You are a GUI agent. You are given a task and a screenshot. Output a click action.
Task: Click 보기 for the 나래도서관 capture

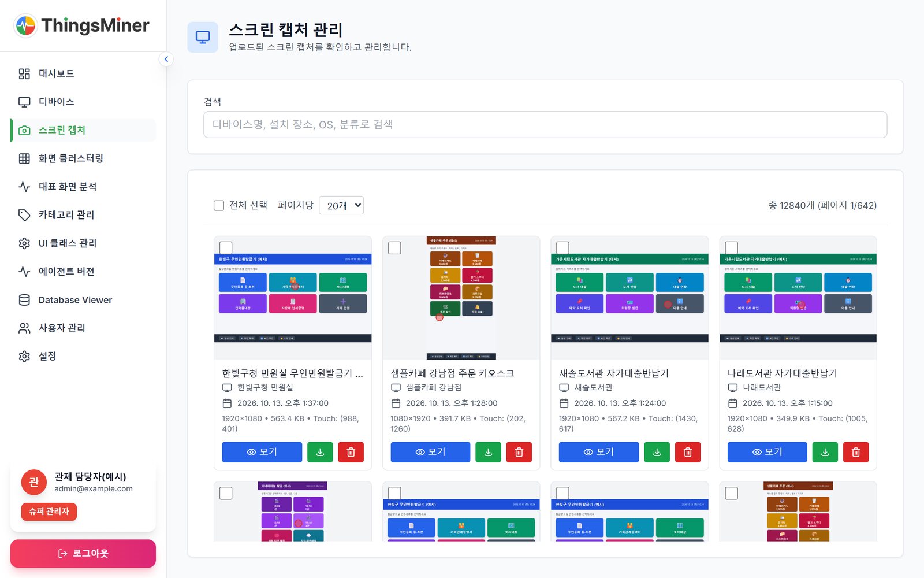(x=767, y=452)
